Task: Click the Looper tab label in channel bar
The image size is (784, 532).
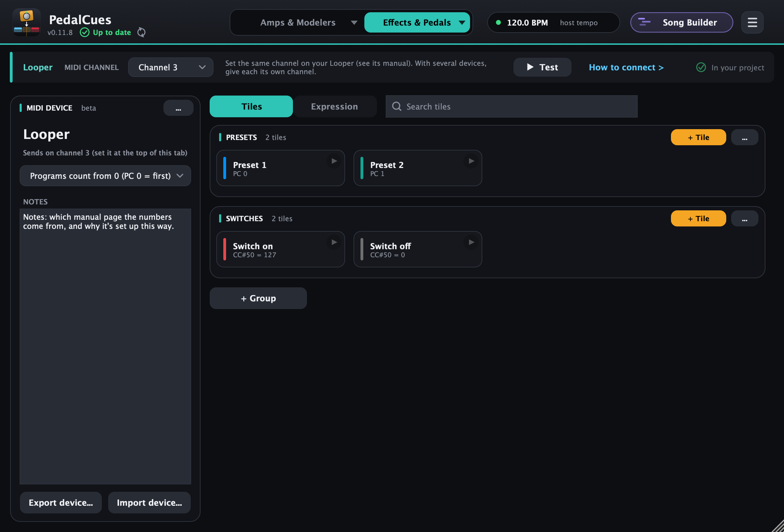Action: coord(38,67)
